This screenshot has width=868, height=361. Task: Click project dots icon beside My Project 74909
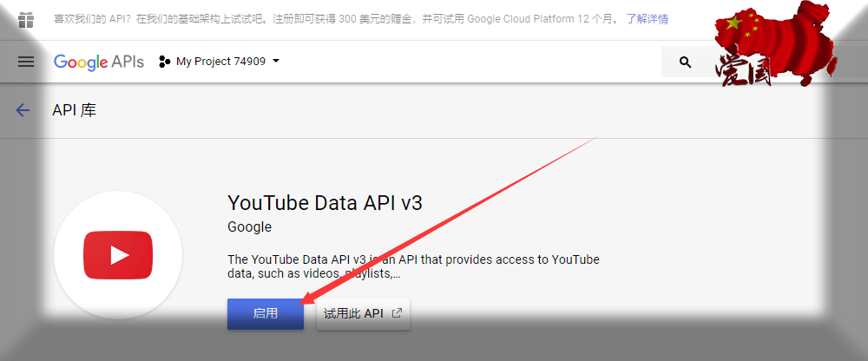(165, 62)
